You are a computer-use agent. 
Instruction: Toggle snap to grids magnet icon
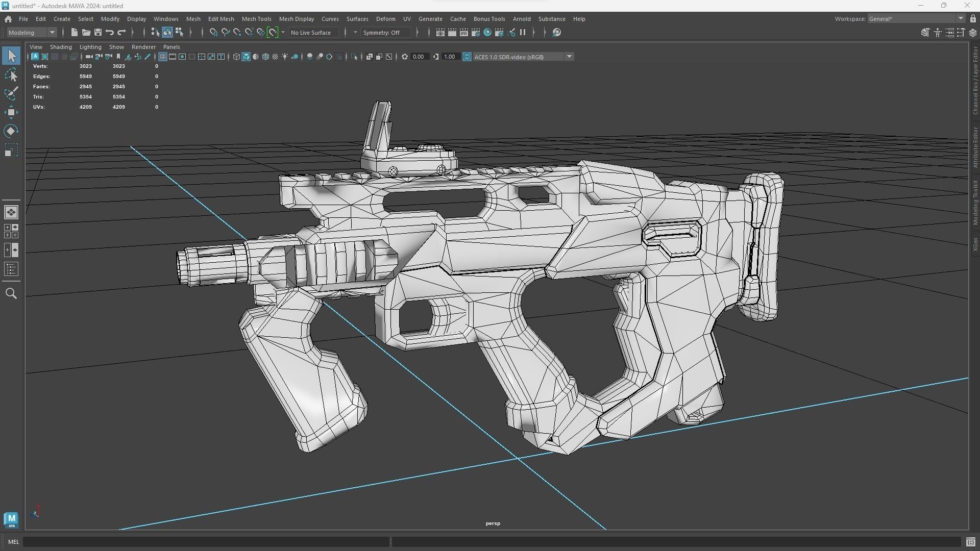(x=213, y=32)
